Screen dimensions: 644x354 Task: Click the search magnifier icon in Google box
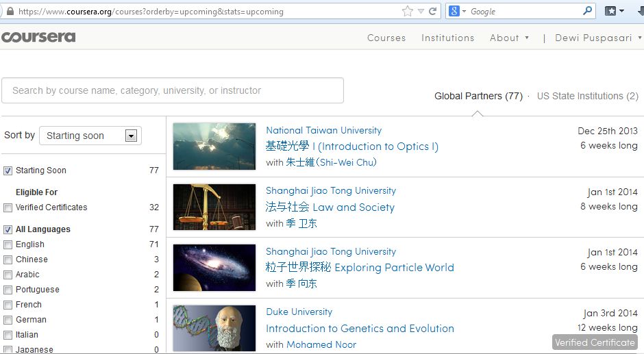(x=587, y=11)
